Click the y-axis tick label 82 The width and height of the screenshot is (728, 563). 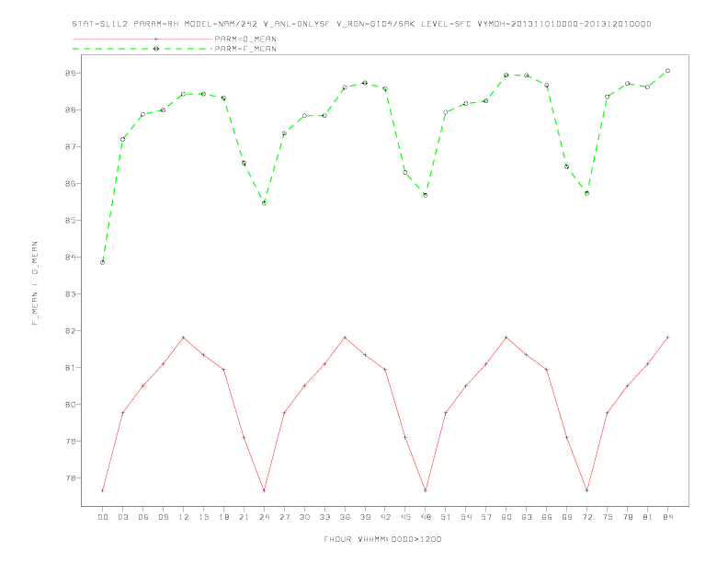pyautogui.click(x=70, y=331)
